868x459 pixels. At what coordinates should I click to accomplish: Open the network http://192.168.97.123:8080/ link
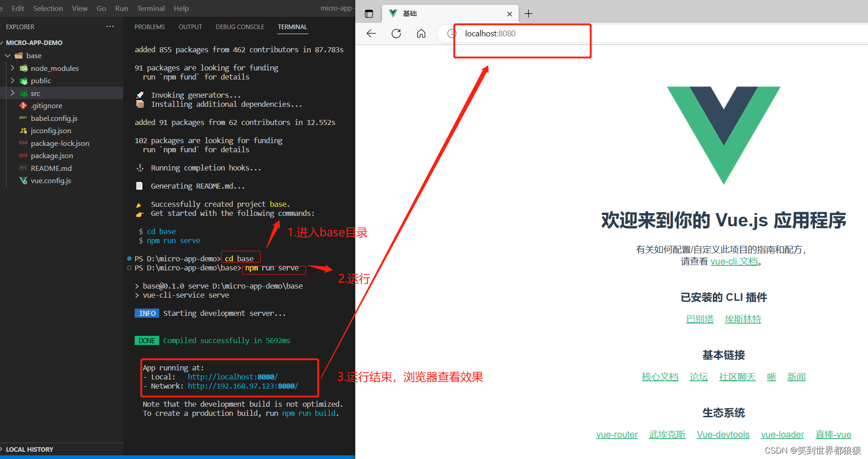point(243,386)
